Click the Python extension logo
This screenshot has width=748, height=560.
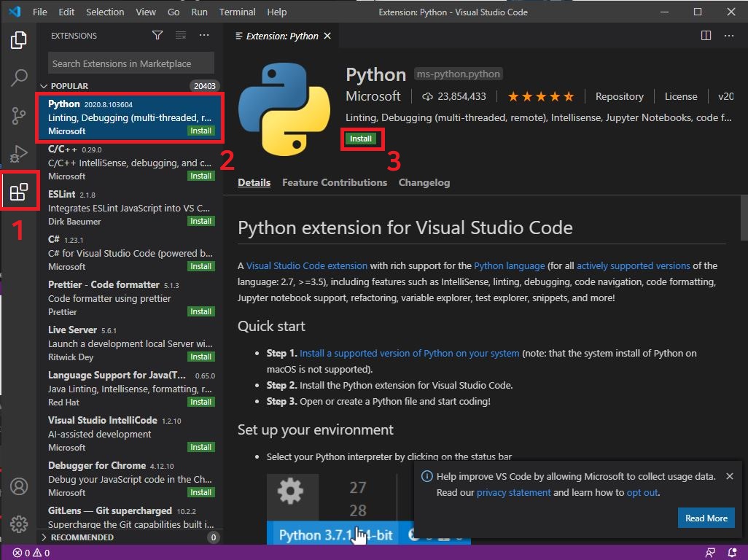click(x=284, y=109)
